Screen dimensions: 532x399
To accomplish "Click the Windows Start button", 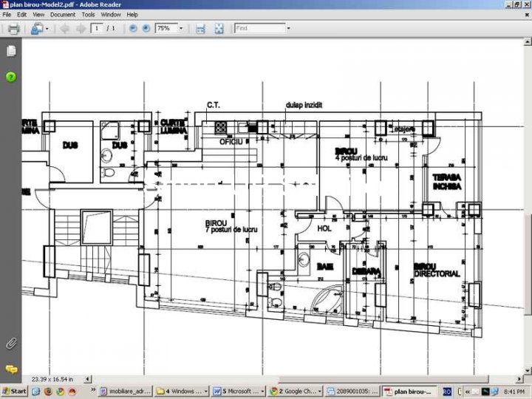I will pyautogui.click(x=15, y=391).
